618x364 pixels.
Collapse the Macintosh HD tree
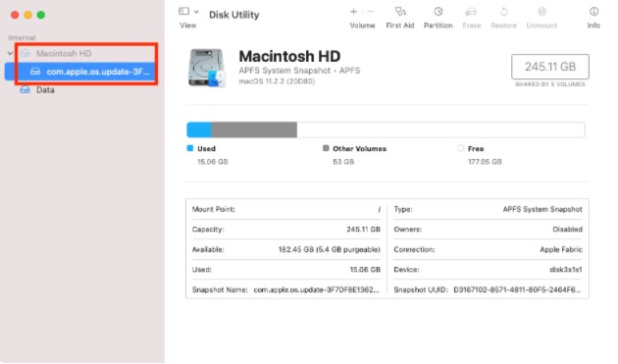point(10,53)
